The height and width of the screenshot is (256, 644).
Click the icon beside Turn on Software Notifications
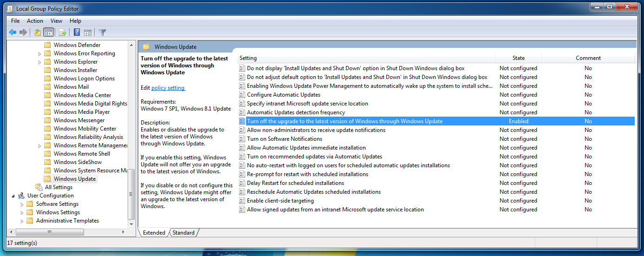(x=242, y=139)
